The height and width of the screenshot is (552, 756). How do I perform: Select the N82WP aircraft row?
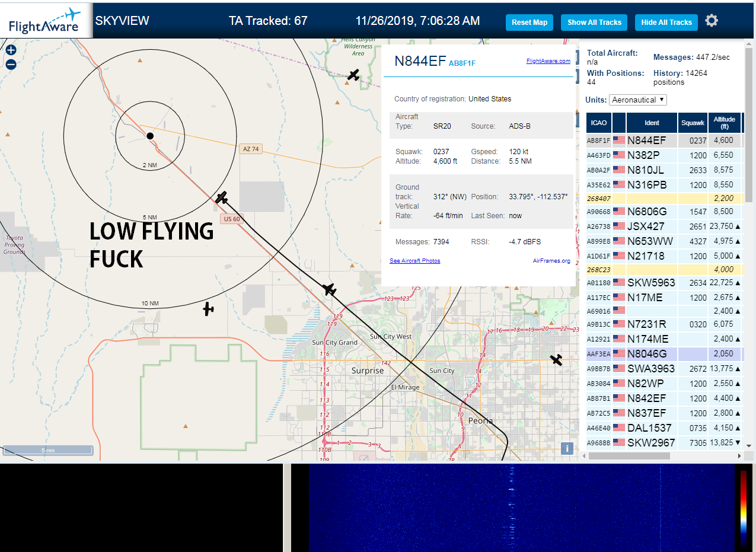664,384
